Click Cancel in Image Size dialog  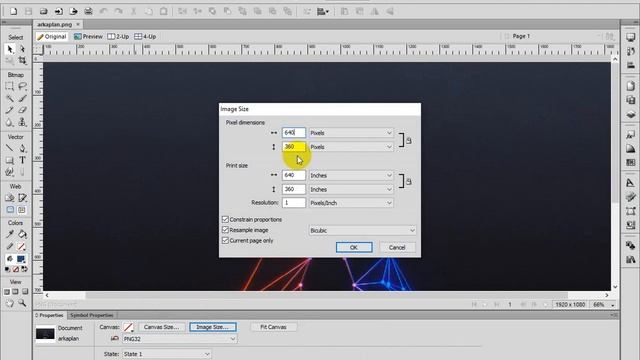[397, 247]
